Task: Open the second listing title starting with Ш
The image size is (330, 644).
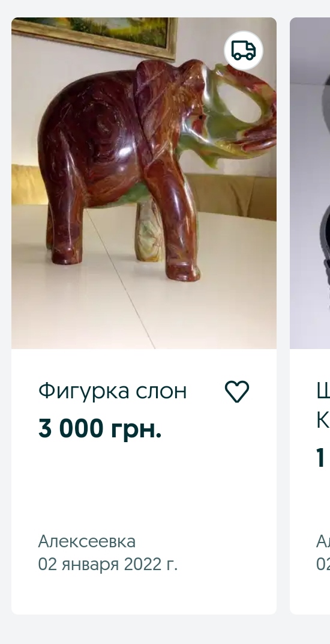Action: coord(323,390)
